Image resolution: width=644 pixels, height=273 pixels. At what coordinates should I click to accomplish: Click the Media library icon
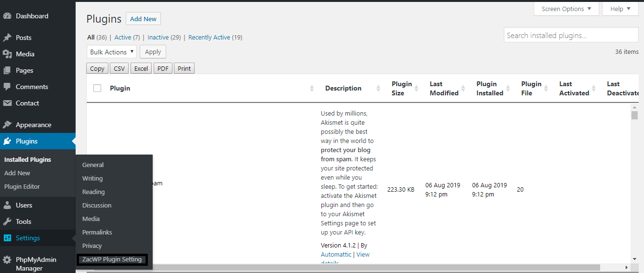(x=7, y=54)
